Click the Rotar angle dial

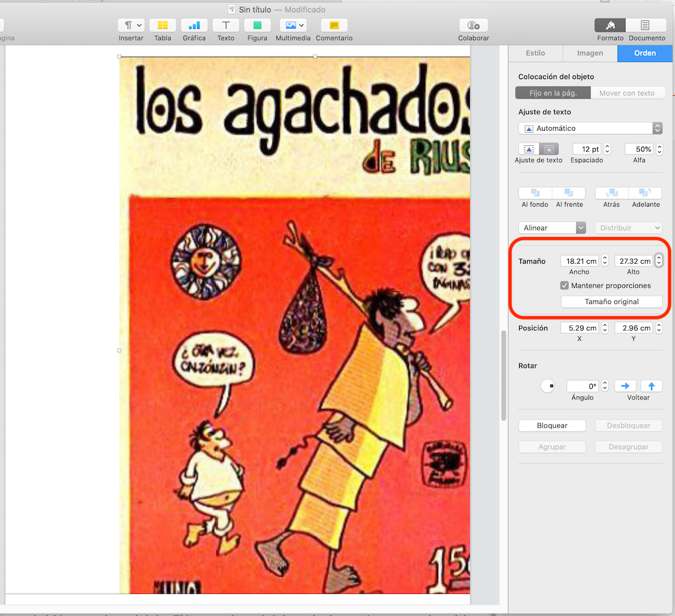click(x=547, y=386)
